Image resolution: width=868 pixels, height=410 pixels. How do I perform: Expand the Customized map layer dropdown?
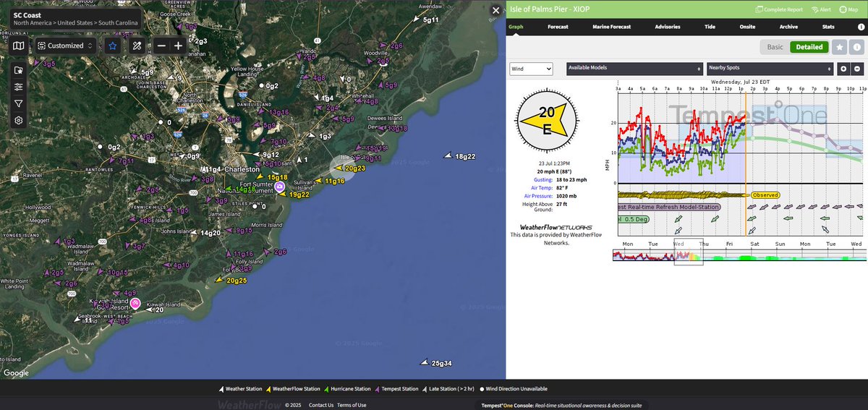66,46
